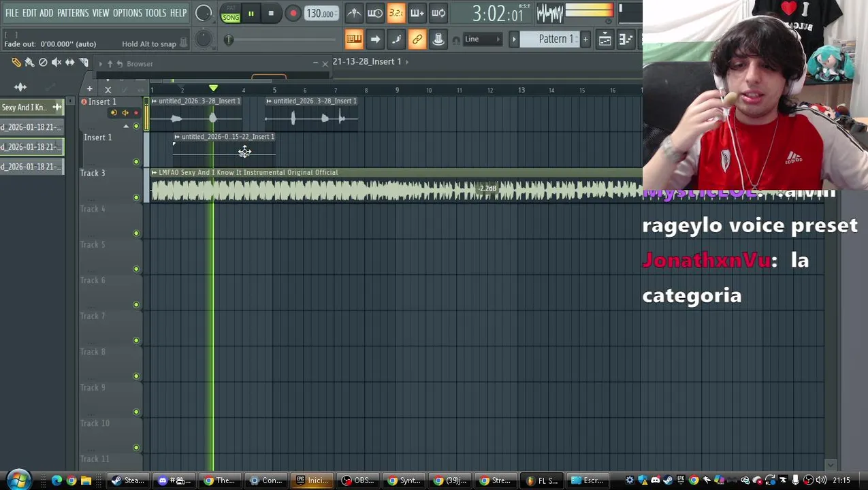This screenshot has width=868, height=490.
Task: Toggle mute for the first Insert 1 track
Action: click(136, 126)
